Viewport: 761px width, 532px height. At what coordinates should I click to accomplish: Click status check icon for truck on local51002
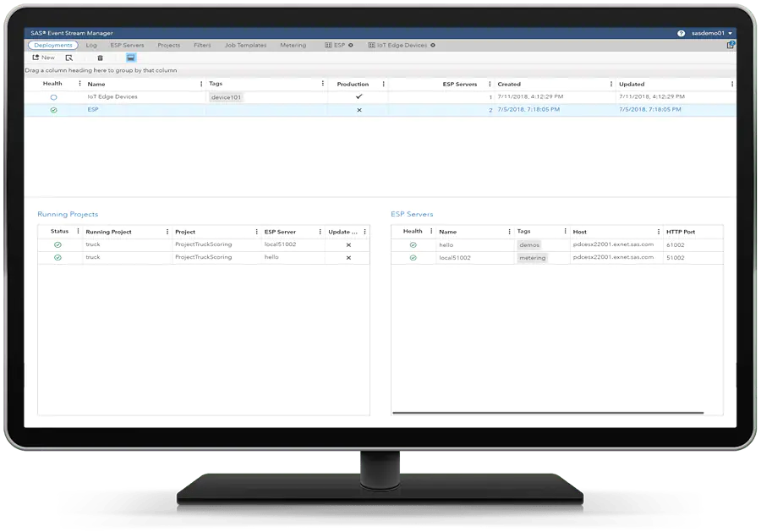click(x=57, y=244)
